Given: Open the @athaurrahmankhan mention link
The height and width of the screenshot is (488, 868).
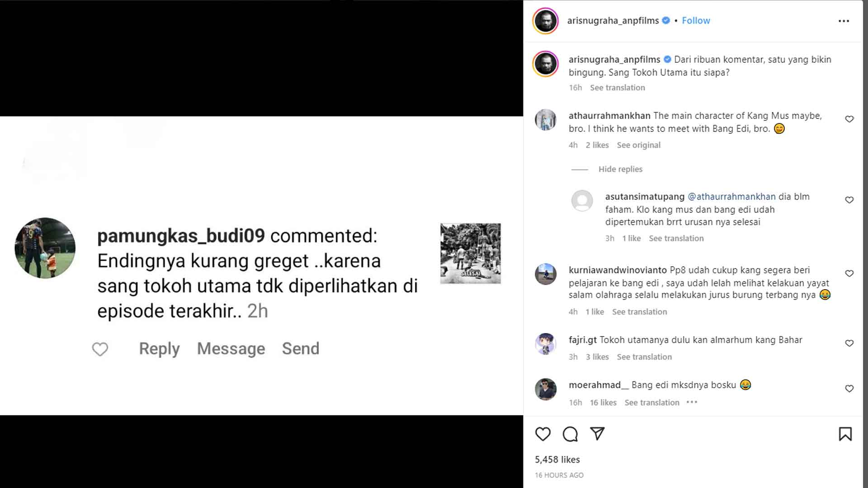Looking at the screenshot, I should (731, 197).
